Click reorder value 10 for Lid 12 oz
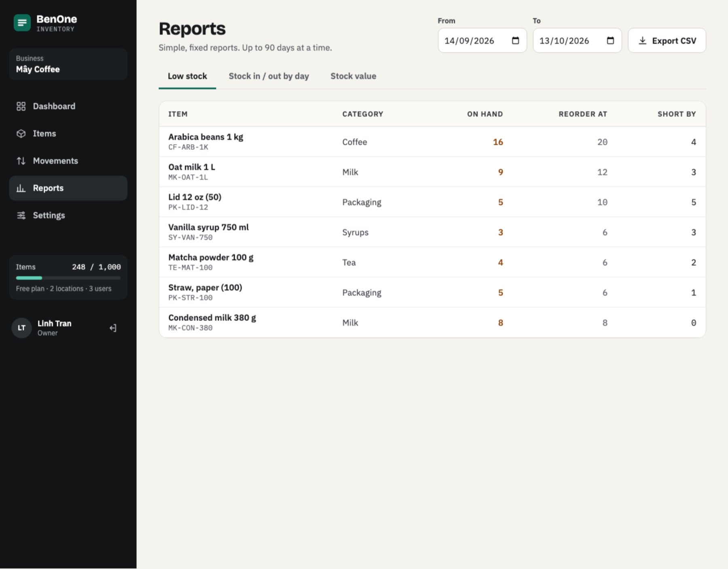This screenshot has width=728, height=569. click(602, 202)
